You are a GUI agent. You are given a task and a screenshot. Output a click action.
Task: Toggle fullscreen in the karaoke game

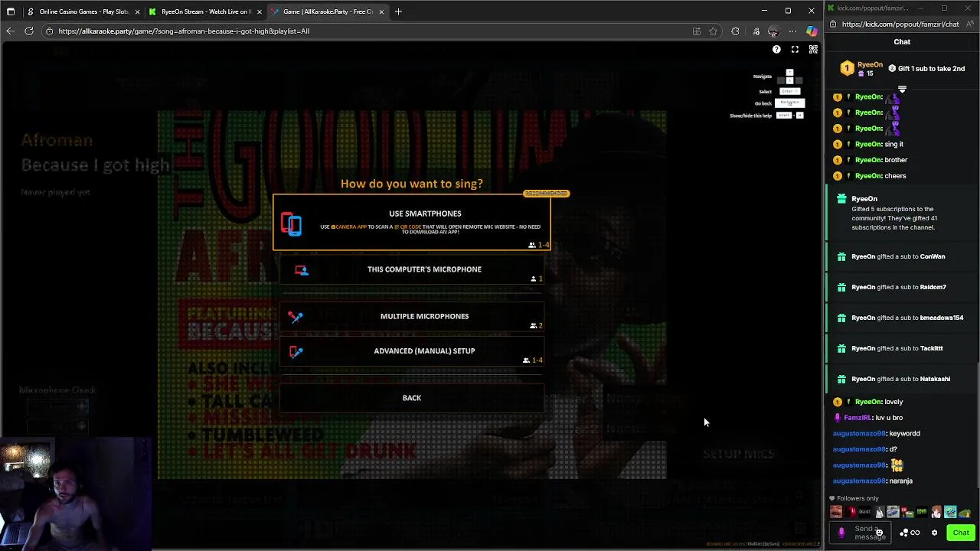[x=795, y=49]
